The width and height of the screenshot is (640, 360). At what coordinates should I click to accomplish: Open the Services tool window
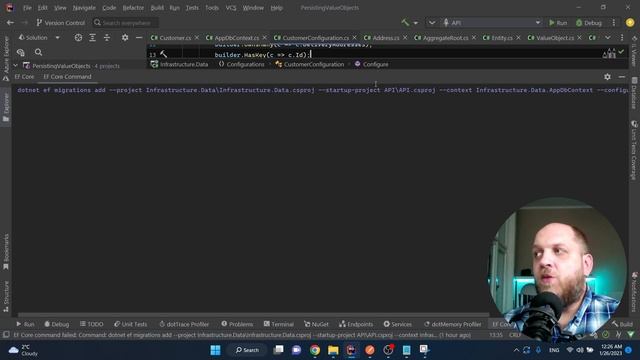pyautogui.click(x=398, y=324)
